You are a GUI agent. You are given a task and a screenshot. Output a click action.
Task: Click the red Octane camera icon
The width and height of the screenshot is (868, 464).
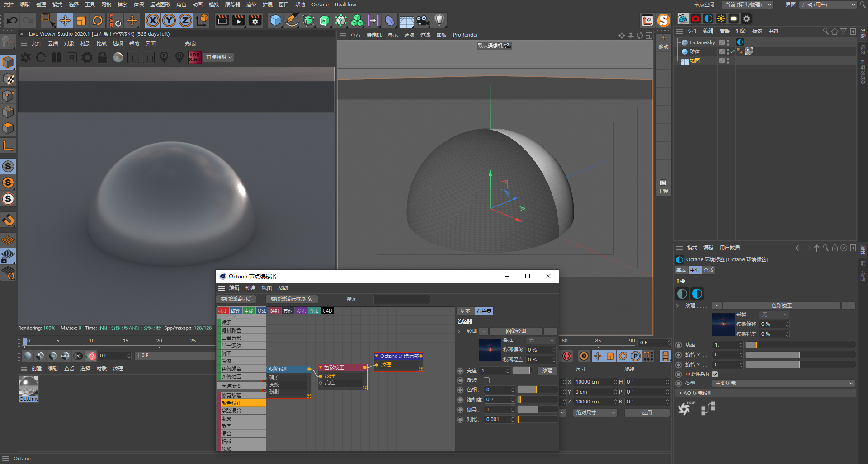point(696,19)
